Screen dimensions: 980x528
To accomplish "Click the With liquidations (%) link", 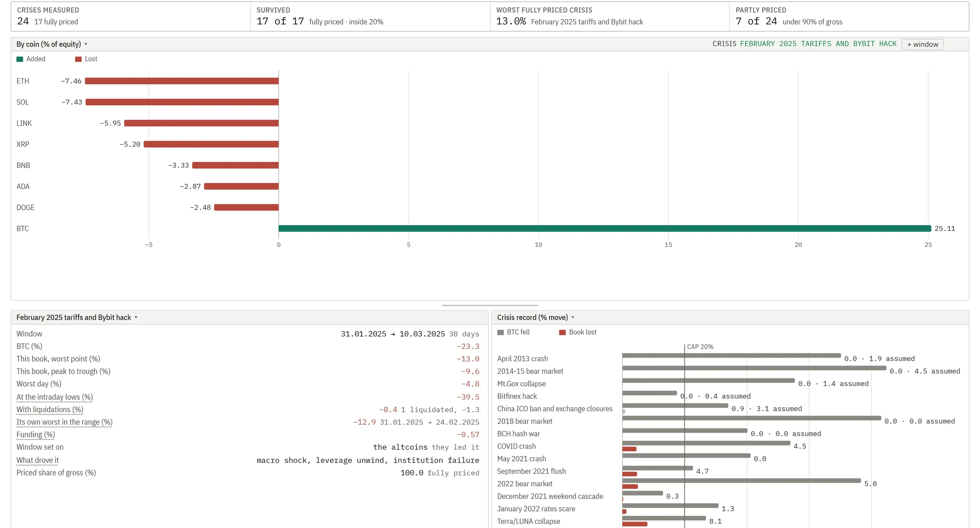I will [x=50, y=410].
